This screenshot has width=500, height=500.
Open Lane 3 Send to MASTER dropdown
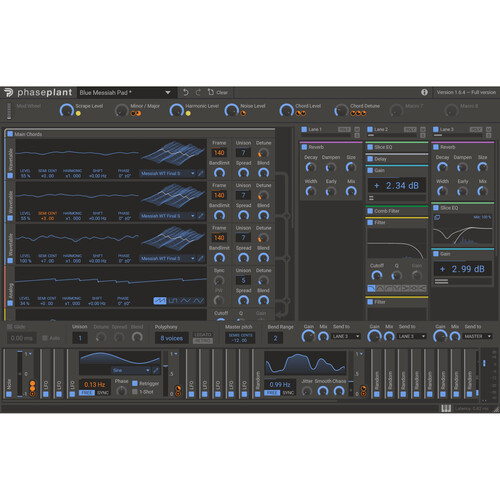click(x=478, y=336)
